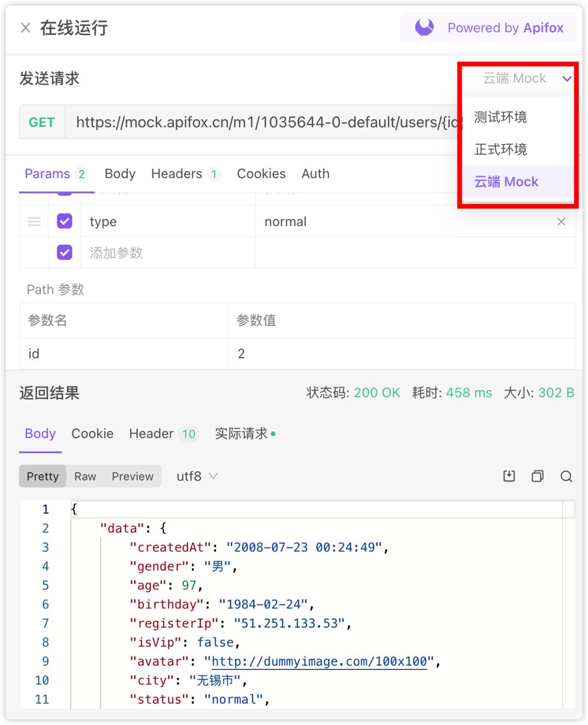Screen dimensions: 588x725
Task: Uncheck the type parameter checkbox
Action: point(64,221)
